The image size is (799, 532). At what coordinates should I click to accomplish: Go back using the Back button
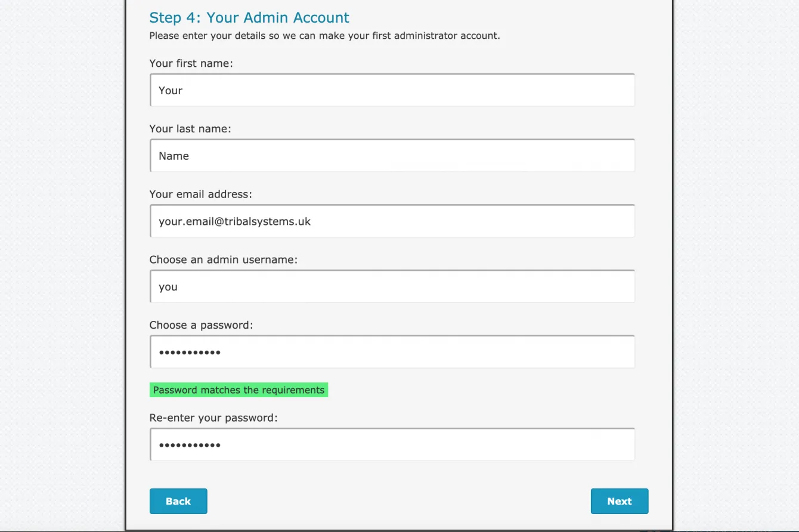click(178, 501)
